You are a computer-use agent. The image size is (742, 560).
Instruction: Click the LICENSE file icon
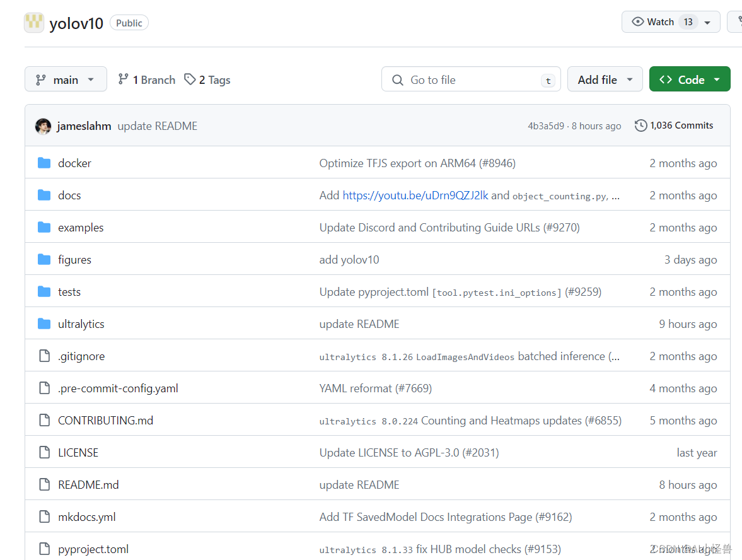point(45,453)
